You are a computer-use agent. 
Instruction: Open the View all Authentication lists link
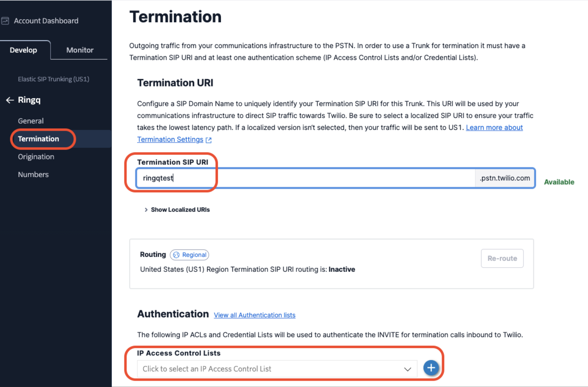254,315
